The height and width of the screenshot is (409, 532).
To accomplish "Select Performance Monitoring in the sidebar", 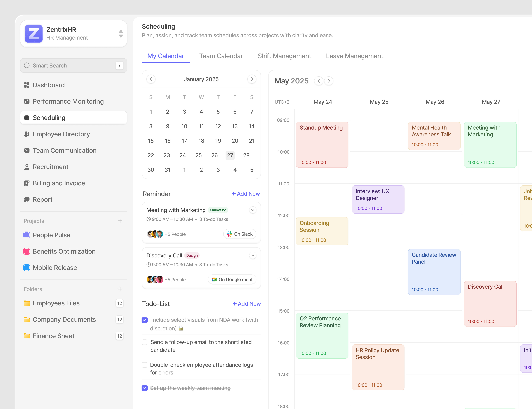I will (x=68, y=101).
